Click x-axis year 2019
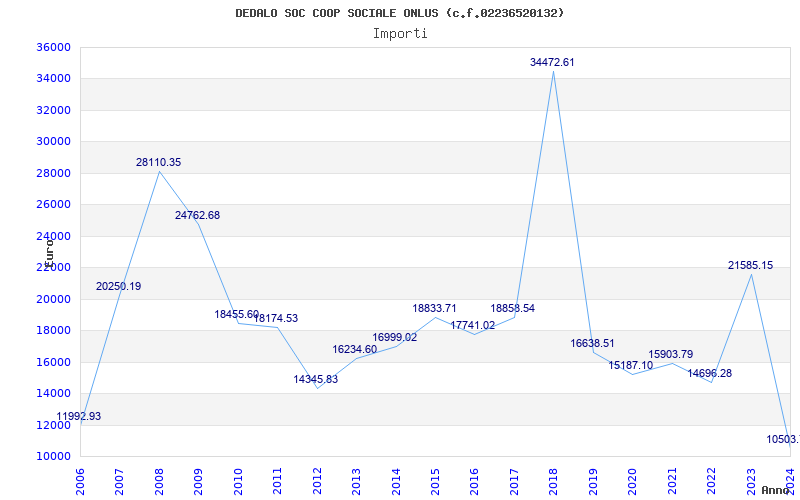Screen dimensions: 800x500 [593, 481]
